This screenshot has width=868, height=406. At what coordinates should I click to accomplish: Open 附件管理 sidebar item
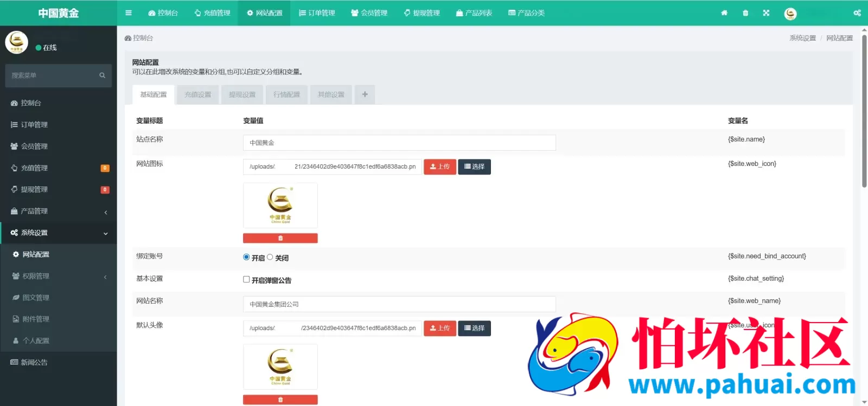(59, 319)
